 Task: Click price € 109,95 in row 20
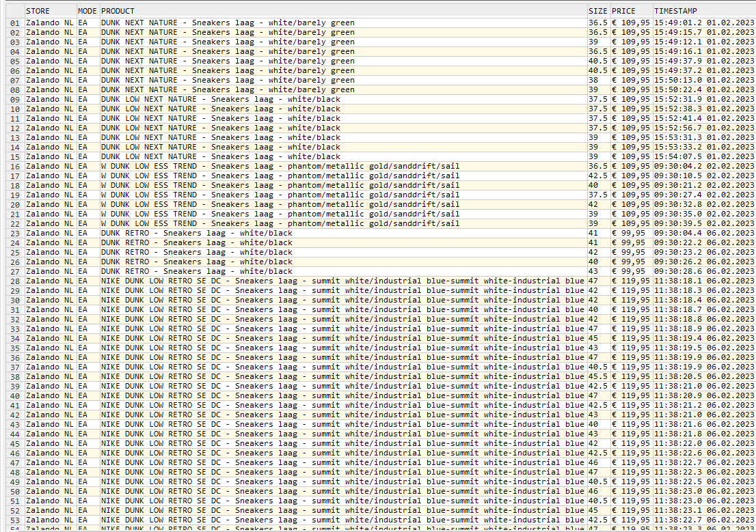point(631,204)
